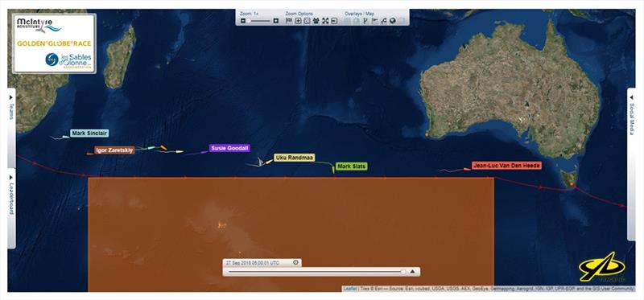Toggle the route path overlay icon
This screenshot has width=644, height=300.
384,21
